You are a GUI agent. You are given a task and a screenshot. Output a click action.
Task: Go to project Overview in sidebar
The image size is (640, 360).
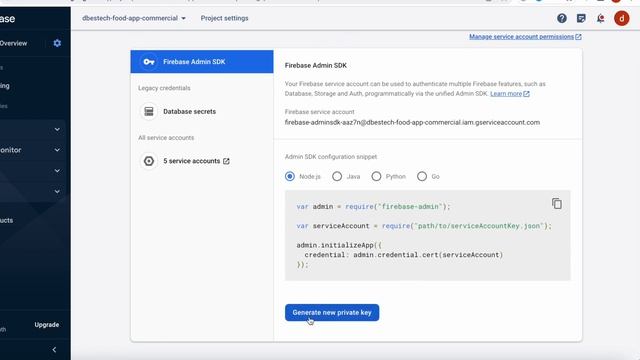coord(13,43)
